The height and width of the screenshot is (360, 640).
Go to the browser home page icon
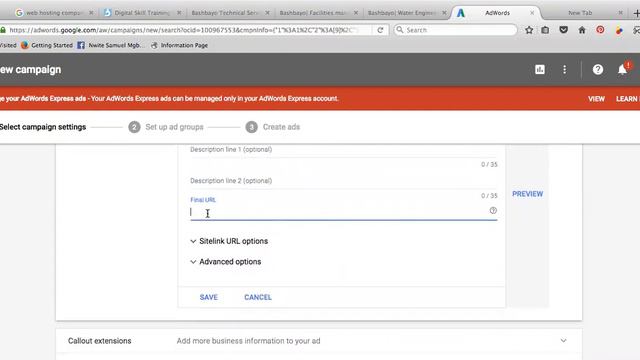pyautogui.click(x=582, y=30)
